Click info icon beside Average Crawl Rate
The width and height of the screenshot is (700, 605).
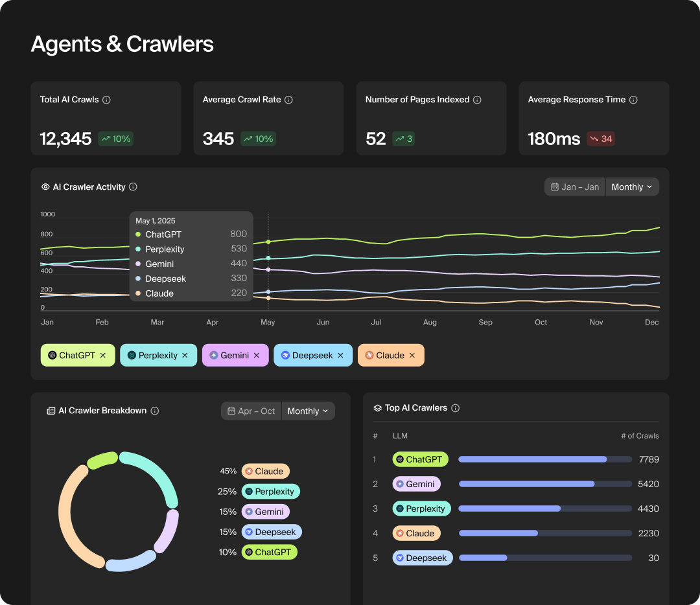click(288, 100)
